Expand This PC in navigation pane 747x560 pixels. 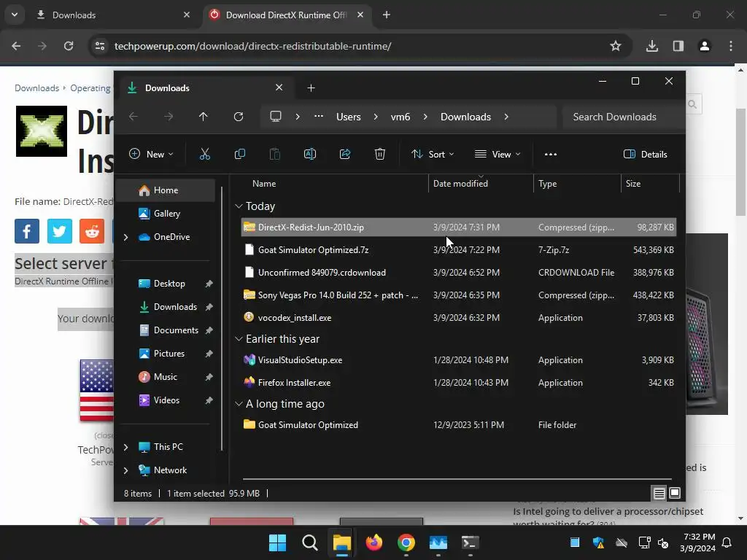pyautogui.click(x=125, y=447)
